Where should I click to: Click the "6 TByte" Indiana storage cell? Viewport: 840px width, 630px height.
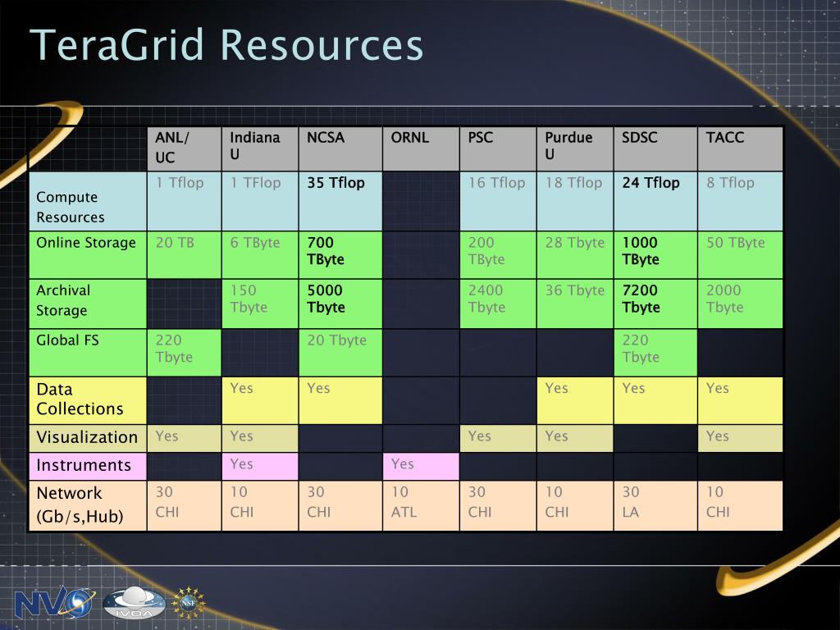[x=260, y=255]
